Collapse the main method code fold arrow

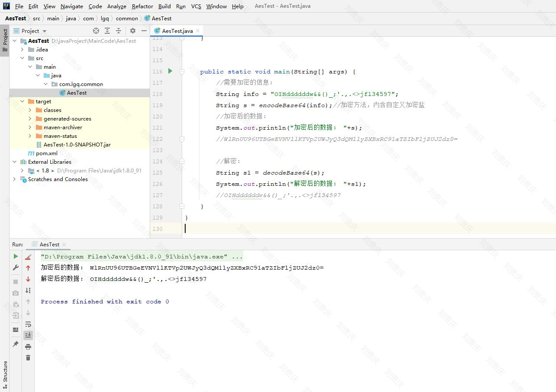(x=182, y=71)
